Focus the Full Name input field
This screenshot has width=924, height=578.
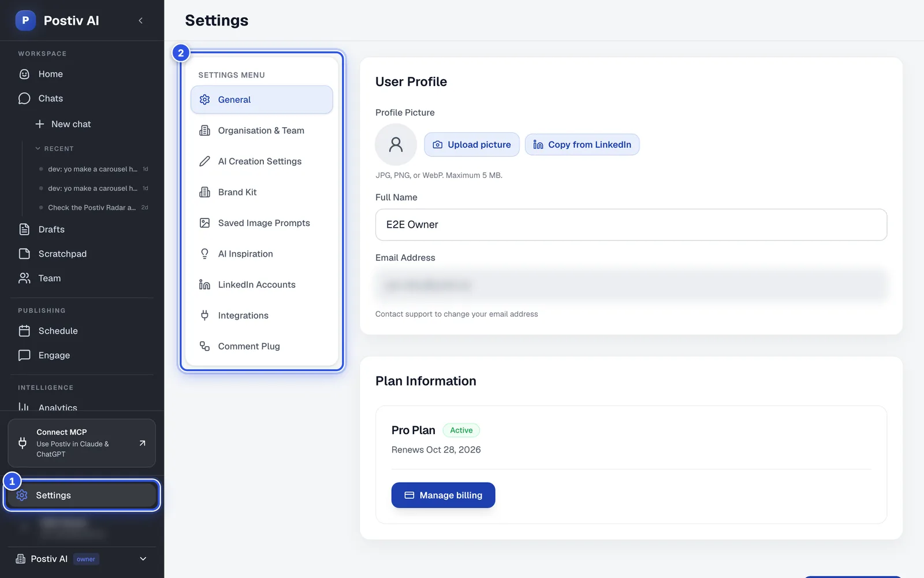click(631, 225)
